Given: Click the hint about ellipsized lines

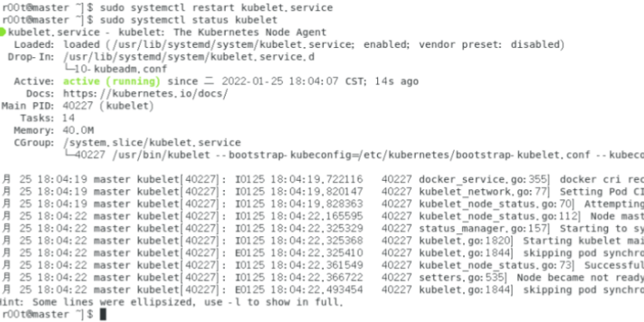Looking at the screenshot, I should (x=172, y=303).
